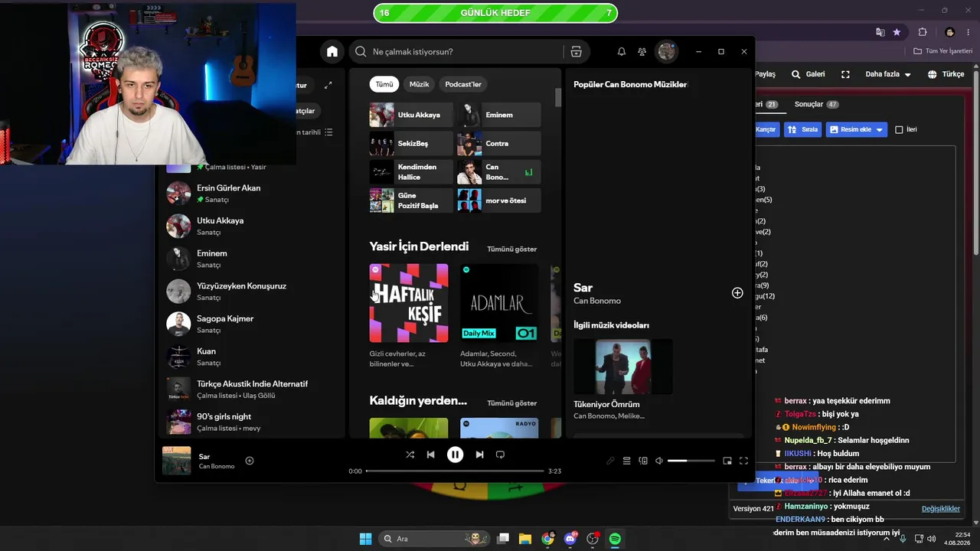Add the now-playing track Sar to Liked Songs
Image resolution: width=980 pixels, height=551 pixels.
[250, 461]
